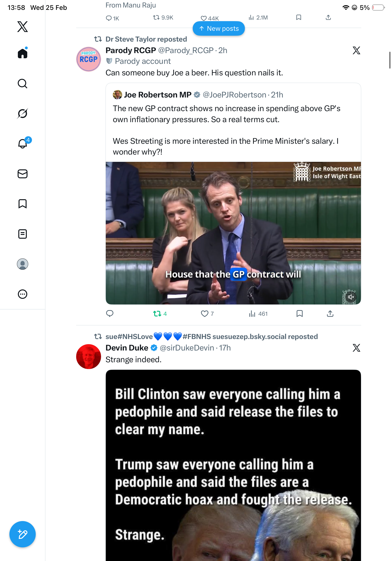Open Grok menu on Parody RCGP post

point(356,51)
